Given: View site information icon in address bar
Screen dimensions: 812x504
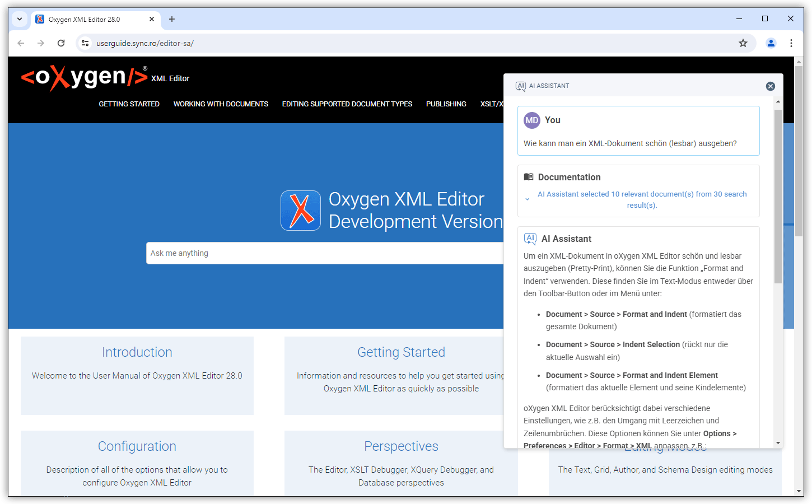Looking at the screenshot, I should coord(85,43).
